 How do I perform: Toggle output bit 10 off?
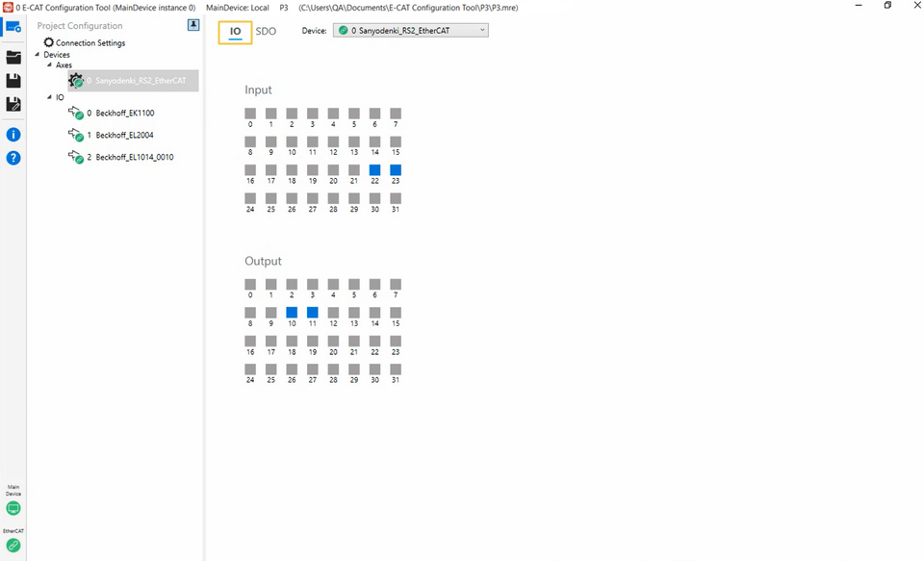[x=292, y=313]
